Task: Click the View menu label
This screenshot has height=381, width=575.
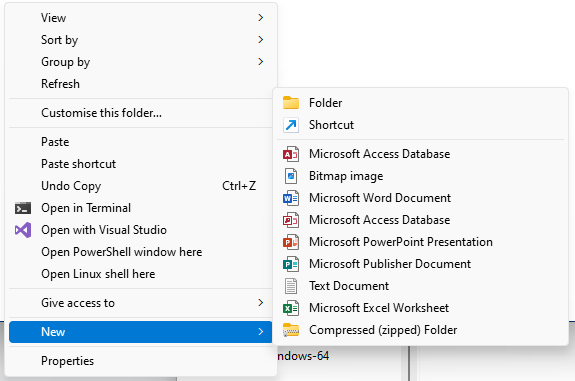Action: coord(54,18)
